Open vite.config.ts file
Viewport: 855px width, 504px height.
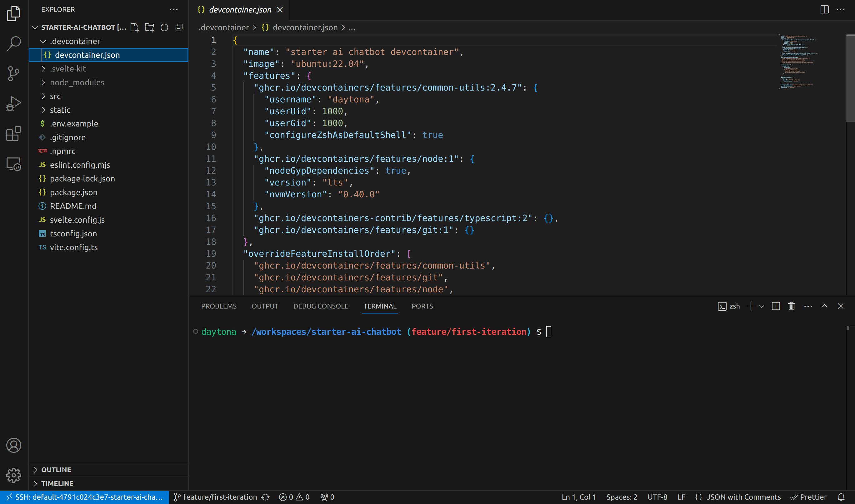coord(108,247)
